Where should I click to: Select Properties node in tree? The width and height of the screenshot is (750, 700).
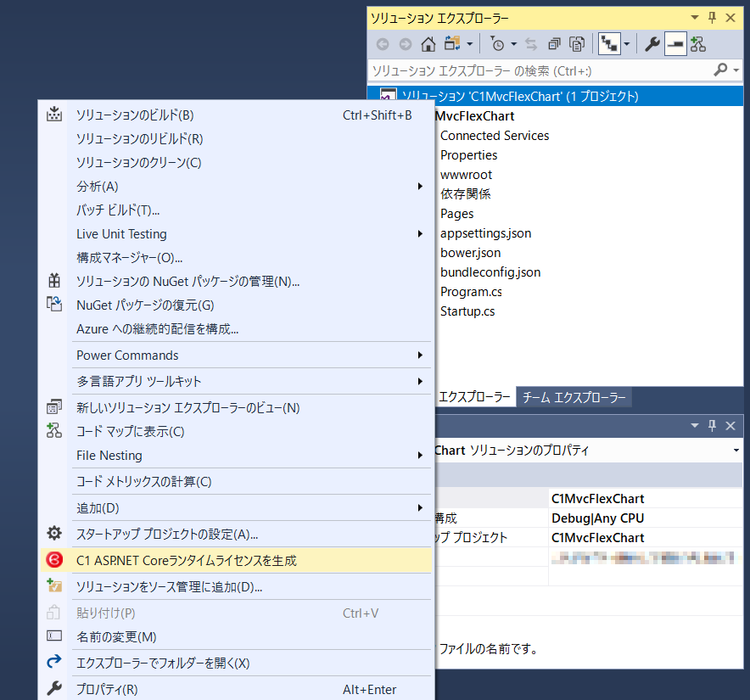[468, 155]
